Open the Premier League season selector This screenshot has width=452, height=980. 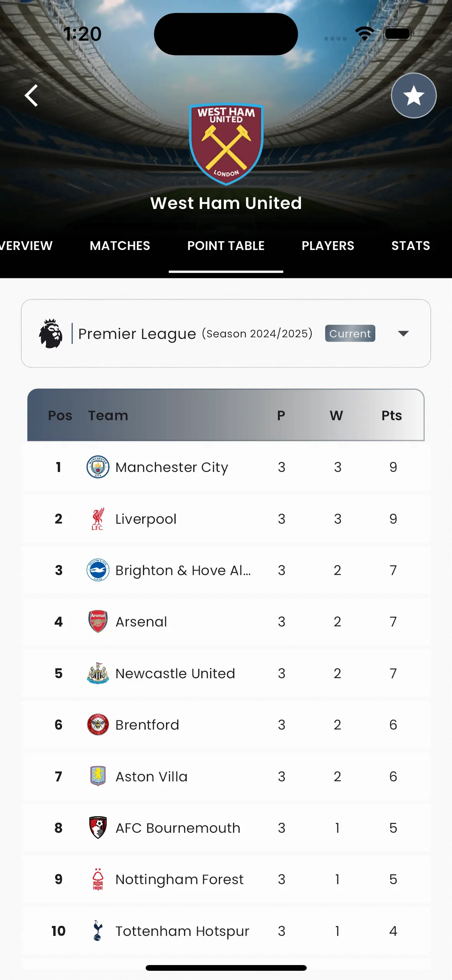pos(226,334)
